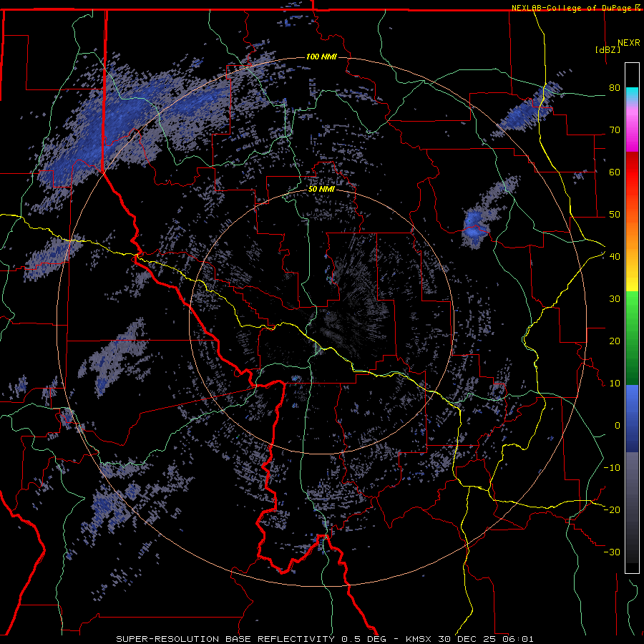644x644 pixels.
Task: Click the 20 value on dBZ scale
Action: pos(615,341)
